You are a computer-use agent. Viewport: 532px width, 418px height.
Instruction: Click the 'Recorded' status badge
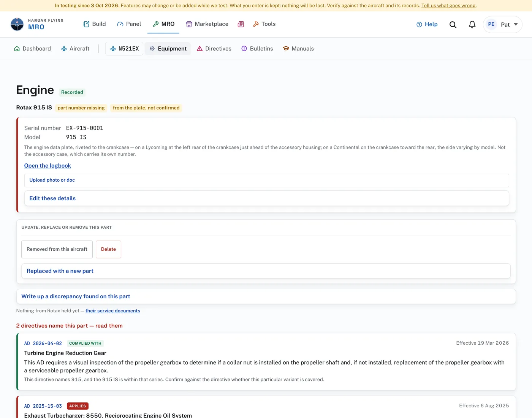72,92
